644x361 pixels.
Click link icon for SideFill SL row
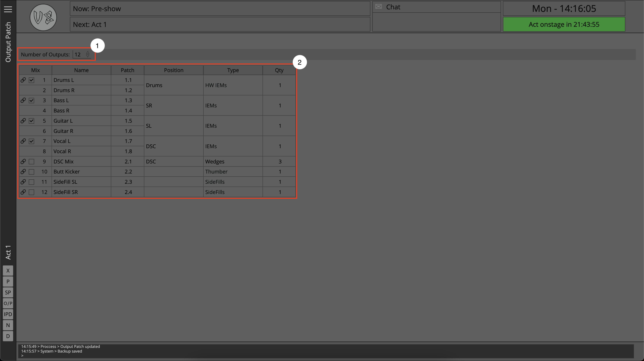pos(23,182)
